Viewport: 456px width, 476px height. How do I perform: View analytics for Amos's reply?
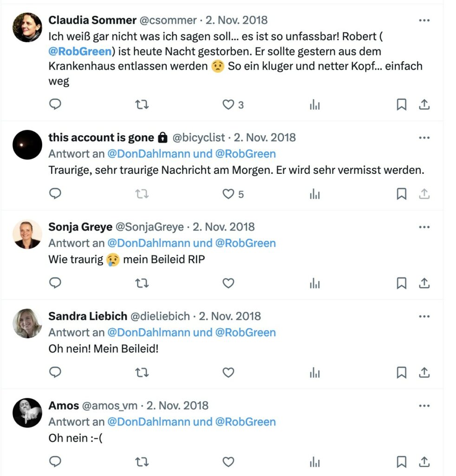[x=315, y=462]
